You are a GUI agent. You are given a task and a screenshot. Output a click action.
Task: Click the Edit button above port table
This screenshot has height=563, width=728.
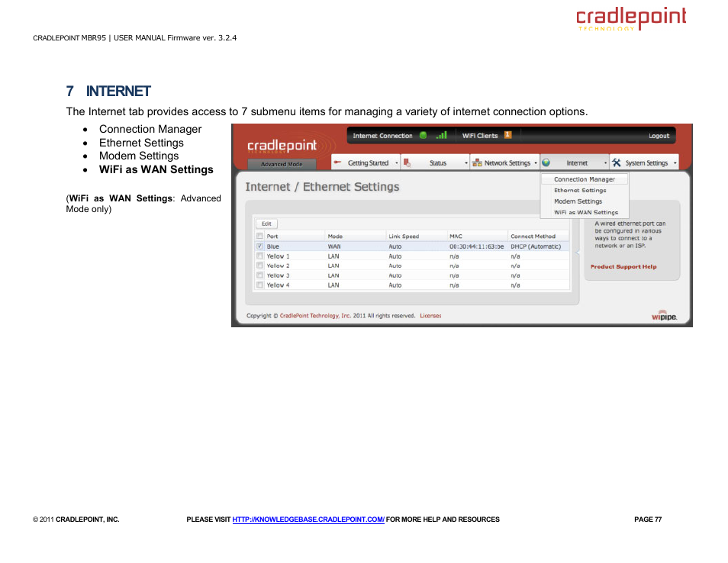(x=266, y=224)
